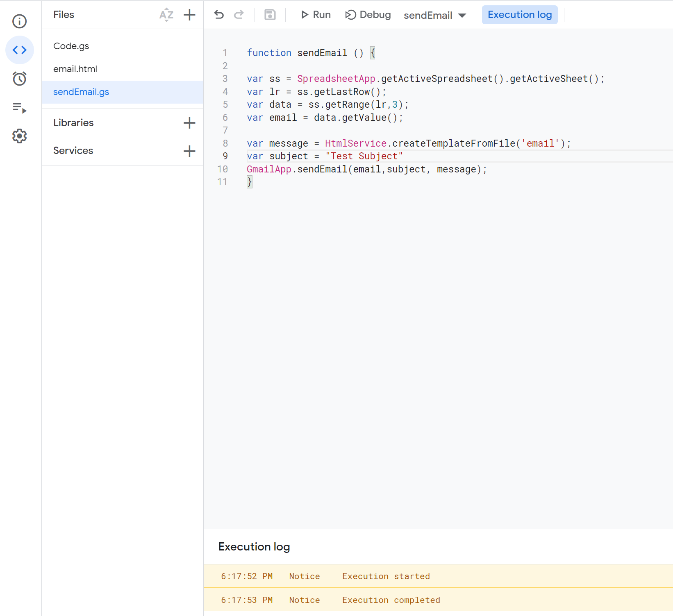Viewport: 673px width, 616px height.
Task: Open the Code.gs file
Action: (71, 46)
